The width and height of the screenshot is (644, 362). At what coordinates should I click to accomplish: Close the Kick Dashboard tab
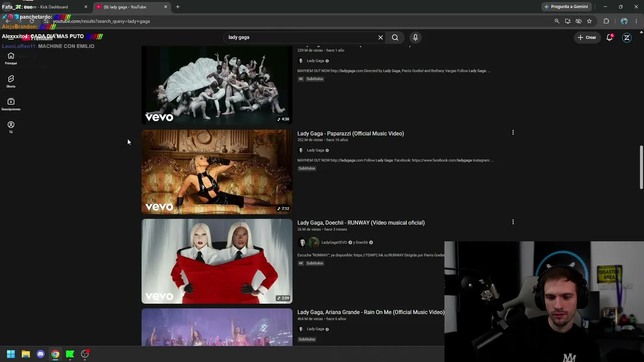coord(86,7)
